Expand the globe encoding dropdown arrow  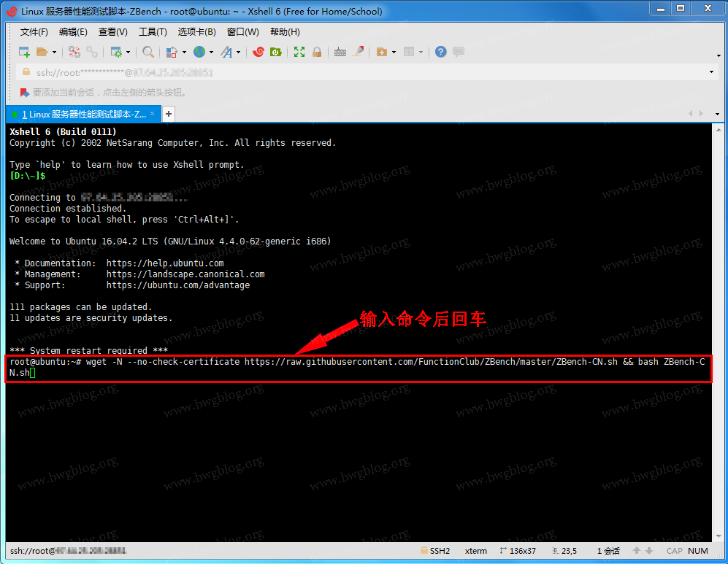pos(211,52)
